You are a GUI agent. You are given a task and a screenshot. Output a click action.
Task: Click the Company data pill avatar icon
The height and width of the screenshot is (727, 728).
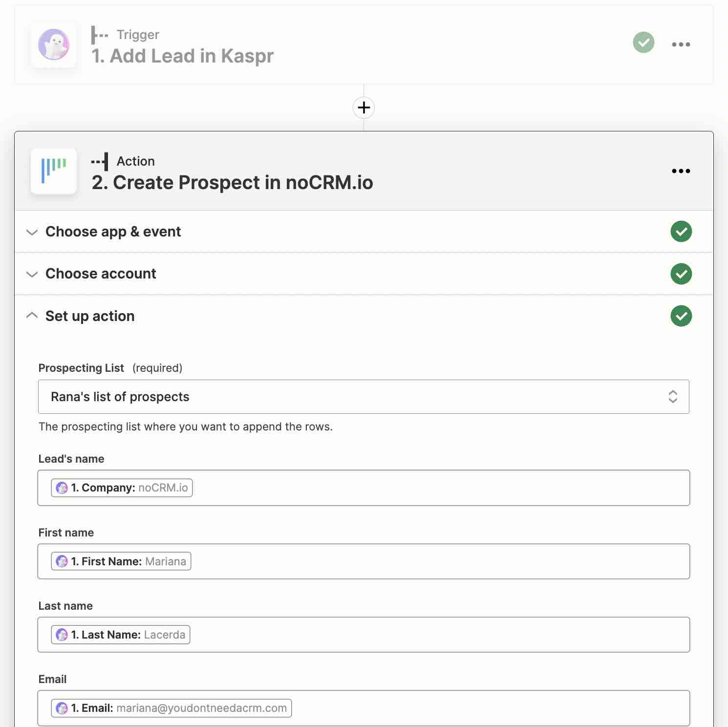point(62,488)
